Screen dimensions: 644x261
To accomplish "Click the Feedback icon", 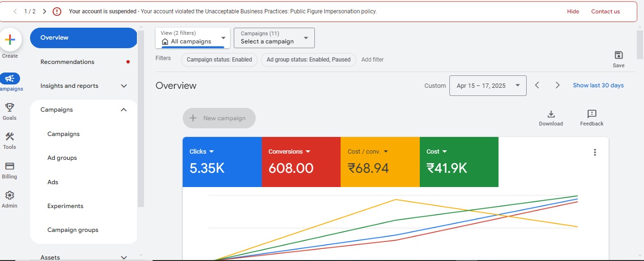I will tap(592, 114).
